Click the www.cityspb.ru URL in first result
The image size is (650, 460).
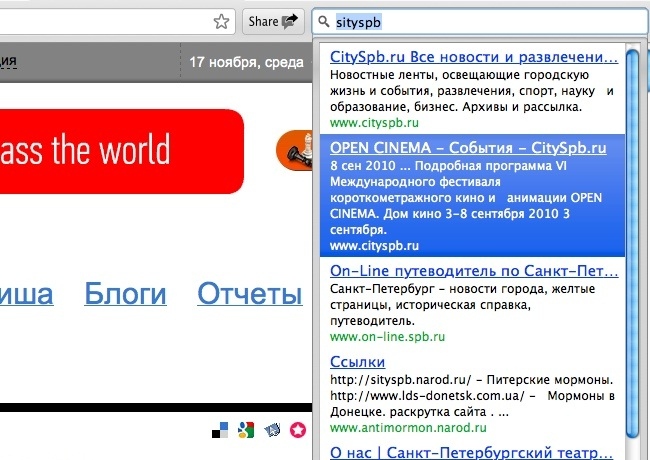tap(374, 123)
